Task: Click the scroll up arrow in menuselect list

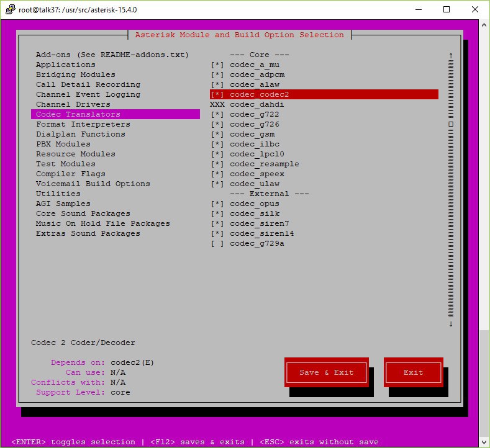Action: [451, 55]
